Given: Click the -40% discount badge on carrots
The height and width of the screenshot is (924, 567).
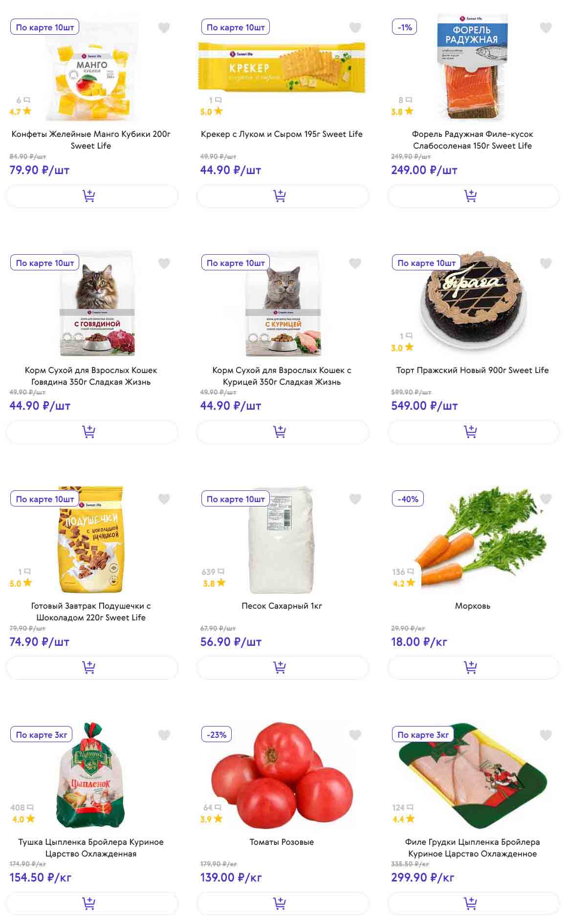Looking at the screenshot, I should [408, 499].
